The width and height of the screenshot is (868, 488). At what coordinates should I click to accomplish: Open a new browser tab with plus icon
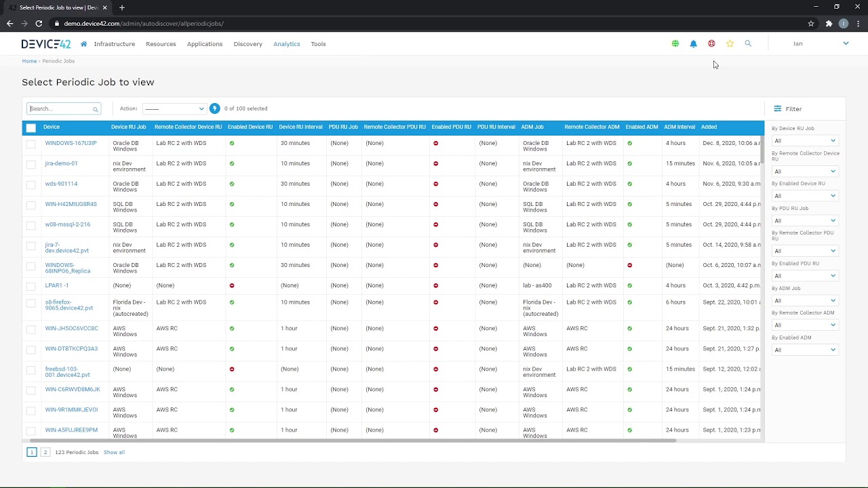tap(122, 7)
